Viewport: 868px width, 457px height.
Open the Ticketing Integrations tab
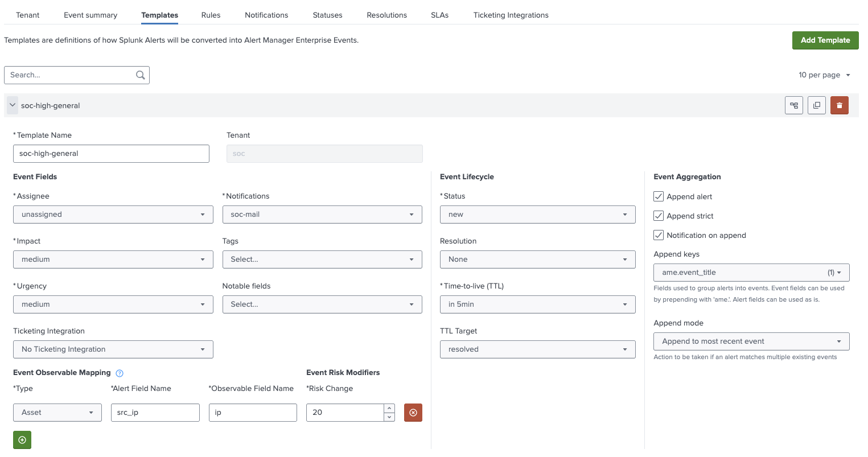(x=511, y=15)
